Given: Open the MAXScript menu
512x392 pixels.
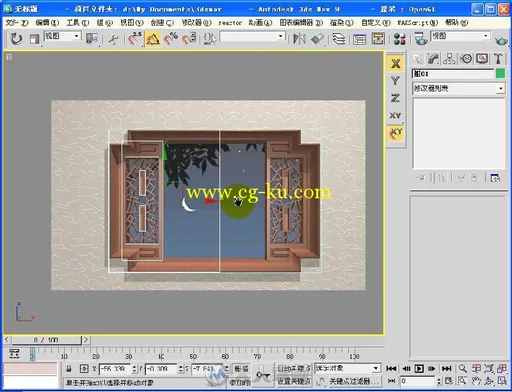Looking at the screenshot, I should [x=417, y=23].
